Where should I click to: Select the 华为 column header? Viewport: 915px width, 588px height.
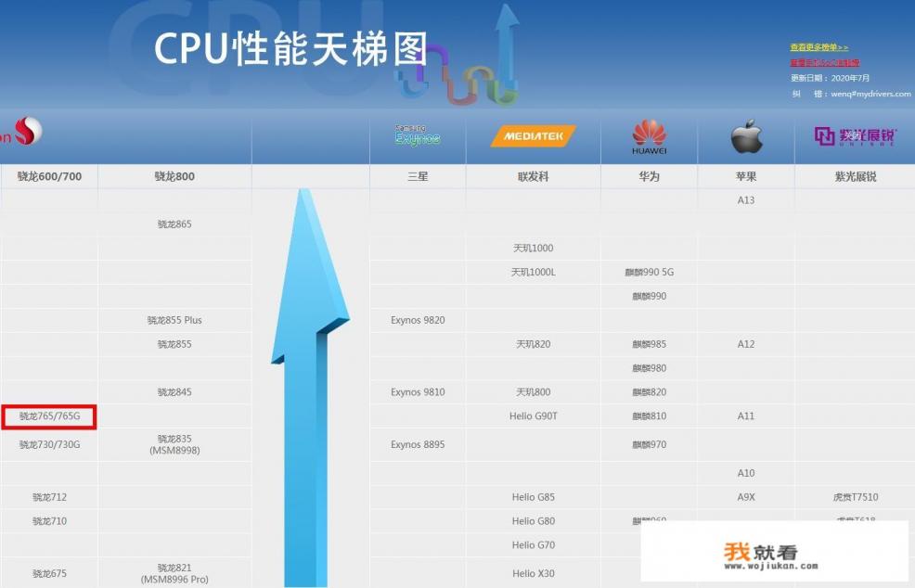pyautogui.click(x=649, y=176)
